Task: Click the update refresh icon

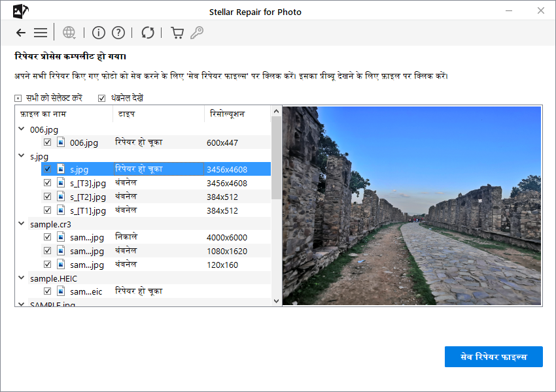Action: 148,33
